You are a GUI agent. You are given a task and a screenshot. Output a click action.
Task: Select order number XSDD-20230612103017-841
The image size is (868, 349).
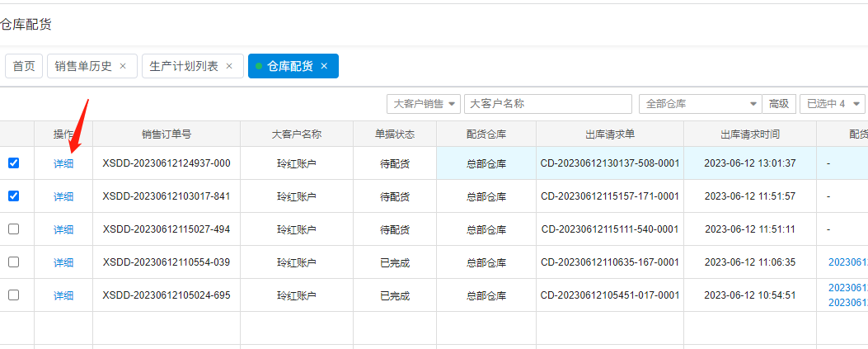pyautogui.click(x=167, y=196)
